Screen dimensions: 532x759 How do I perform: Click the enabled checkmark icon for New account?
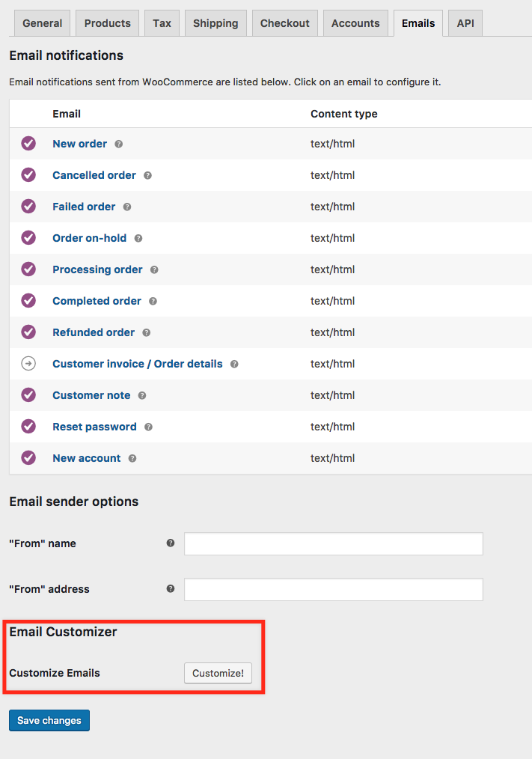[x=28, y=458]
